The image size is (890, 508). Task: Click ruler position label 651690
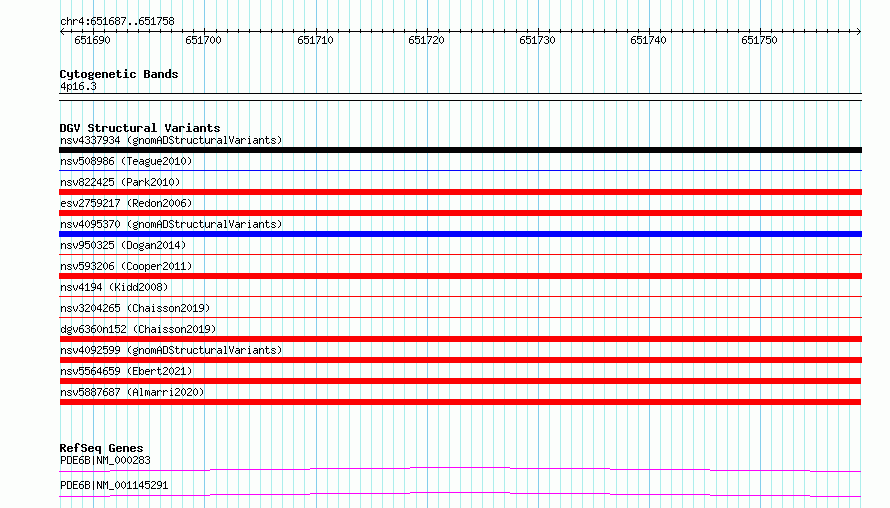coord(93,40)
